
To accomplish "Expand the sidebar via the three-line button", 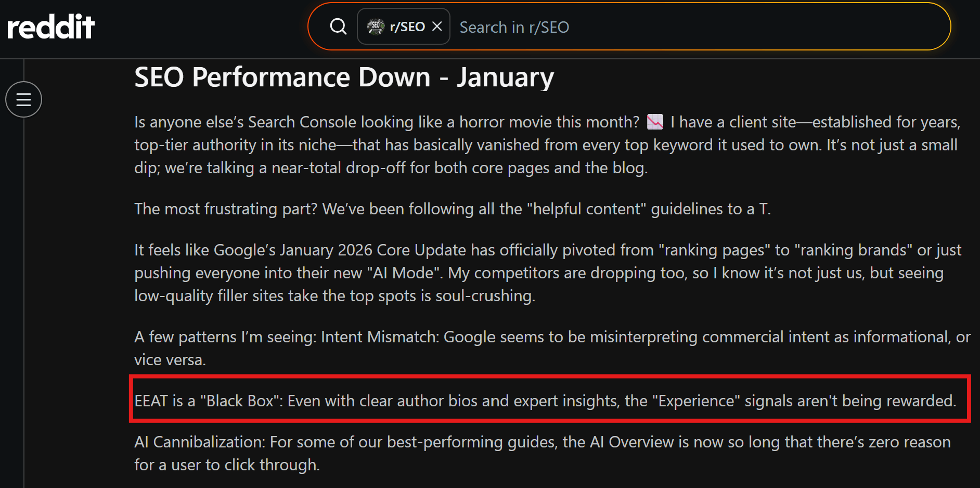I will [x=23, y=99].
